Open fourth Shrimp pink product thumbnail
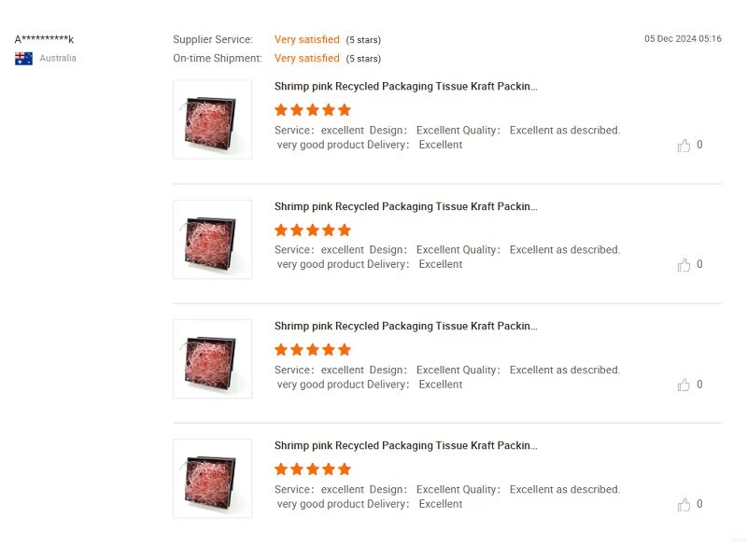The height and width of the screenshot is (560, 747). coord(213,478)
